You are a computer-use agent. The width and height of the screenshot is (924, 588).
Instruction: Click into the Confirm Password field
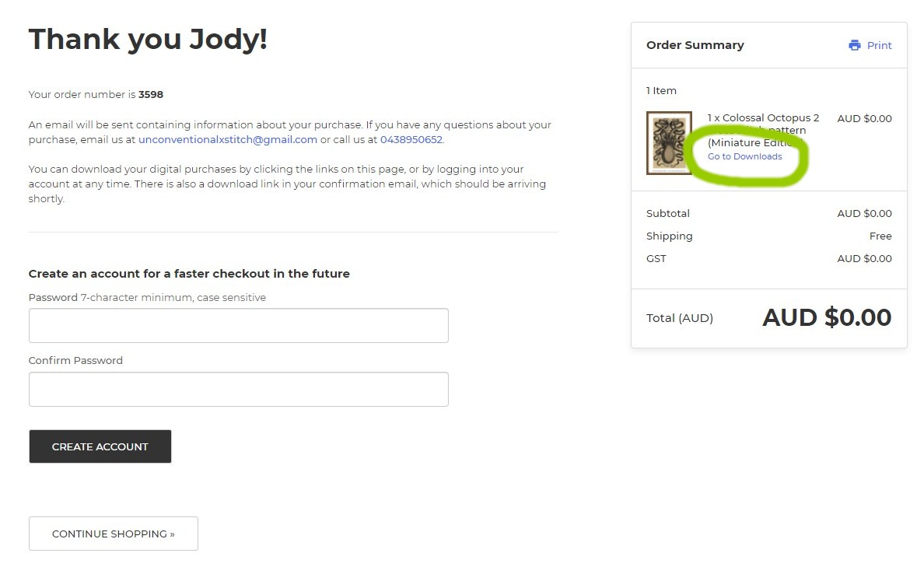click(238, 389)
